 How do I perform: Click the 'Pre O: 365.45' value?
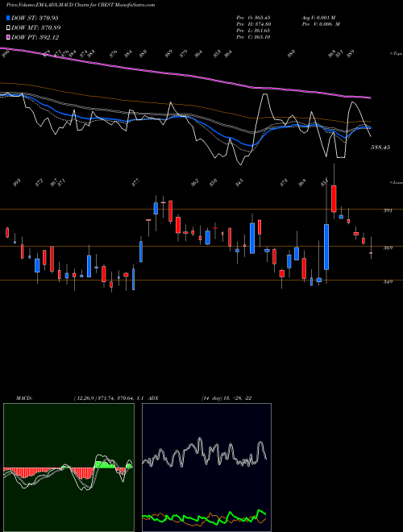[x=253, y=18]
